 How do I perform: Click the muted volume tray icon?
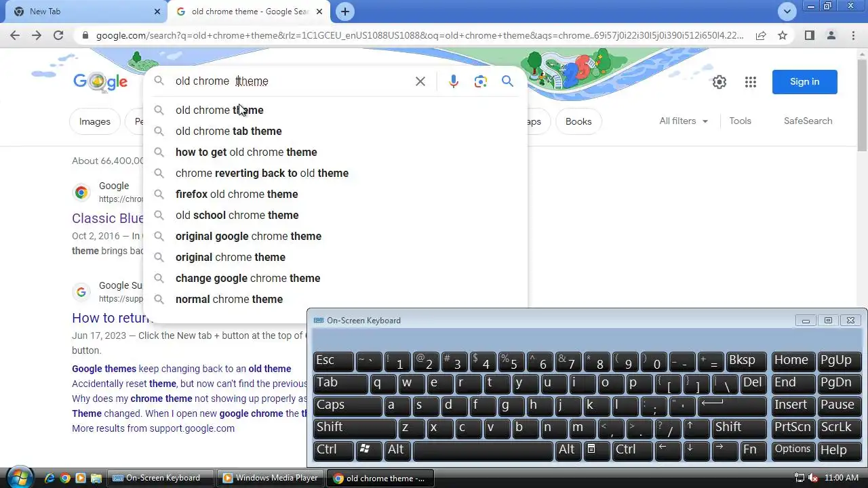814,478
